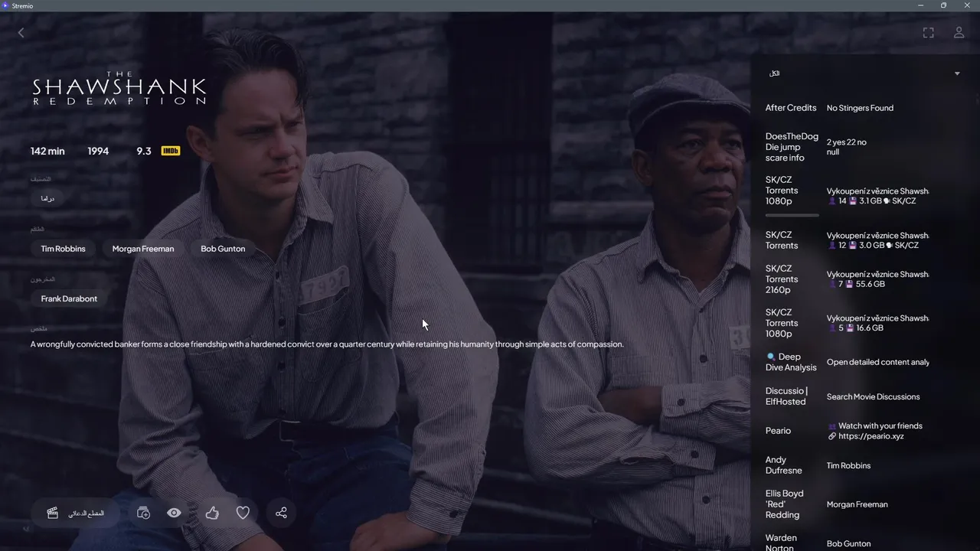Click the progress bar under first torrent
The width and height of the screenshot is (980, 551).
[x=792, y=216]
